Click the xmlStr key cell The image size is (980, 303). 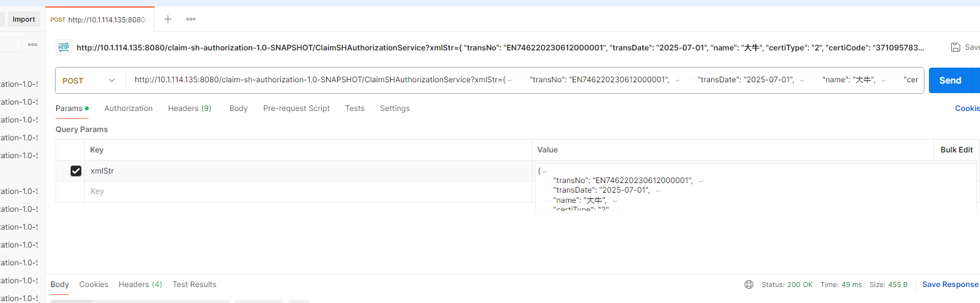click(308, 171)
